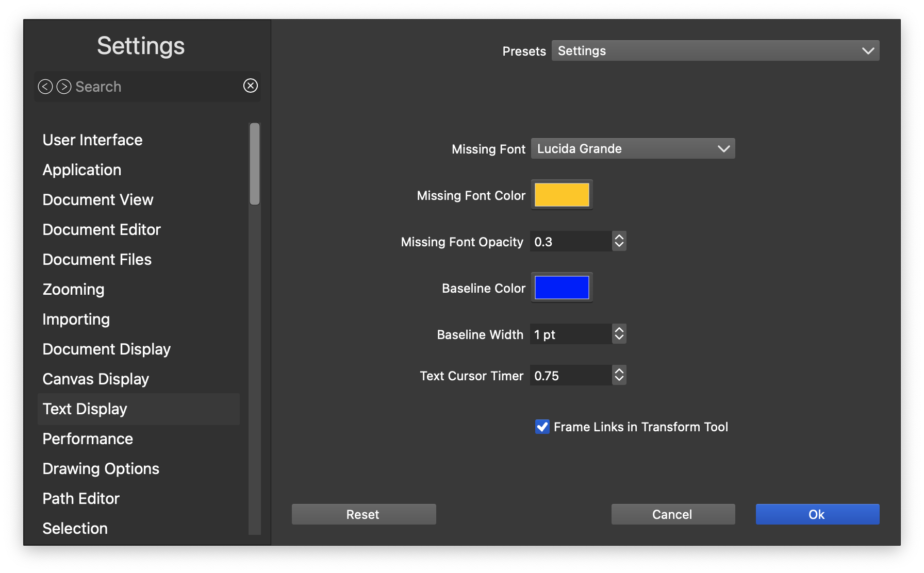Click the search back arrow icon

(45, 87)
